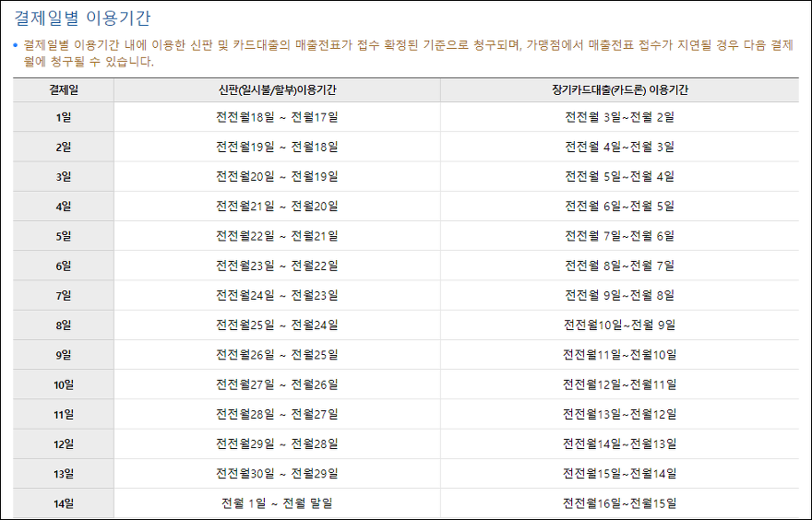Select the '3일' payment date cell
Viewport: 812px width, 520px height.
coord(64,177)
